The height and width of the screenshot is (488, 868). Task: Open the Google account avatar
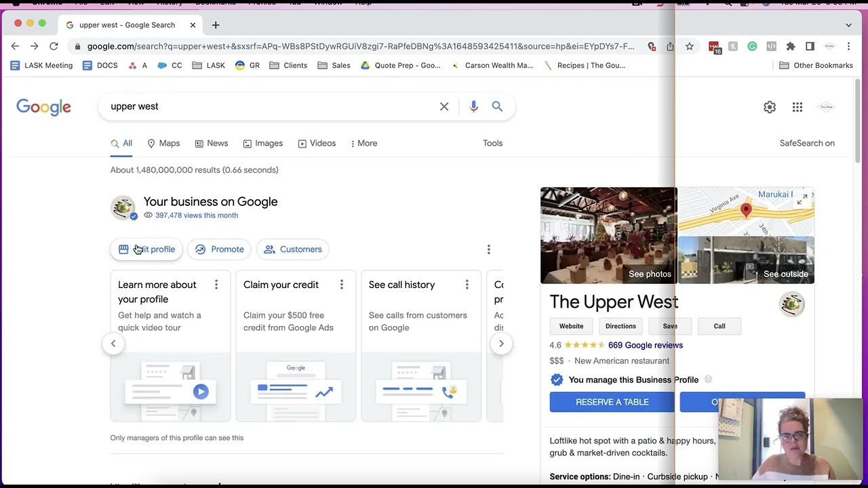[826, 107]
